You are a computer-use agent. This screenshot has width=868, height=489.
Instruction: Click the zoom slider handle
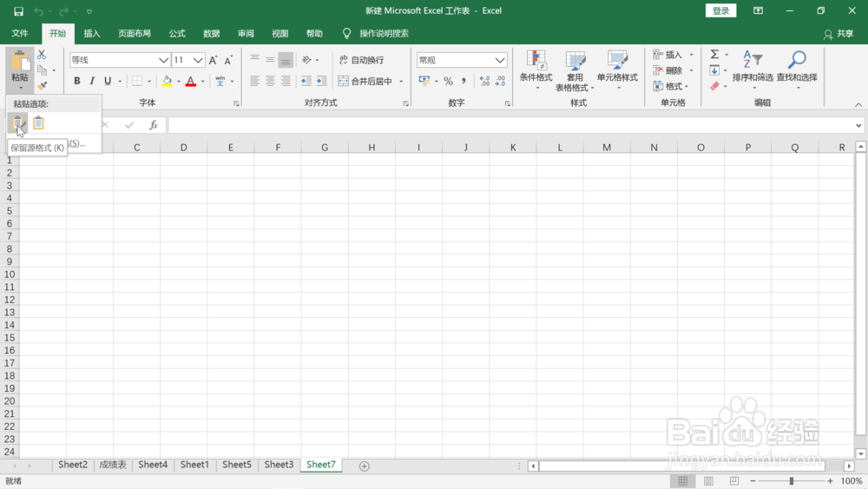point(792,481)
